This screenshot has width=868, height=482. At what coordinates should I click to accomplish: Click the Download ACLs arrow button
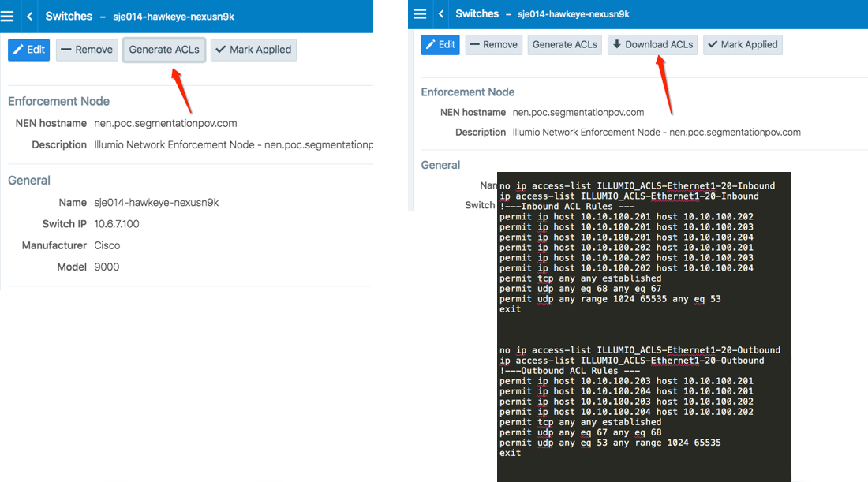[x=652, y=45]
